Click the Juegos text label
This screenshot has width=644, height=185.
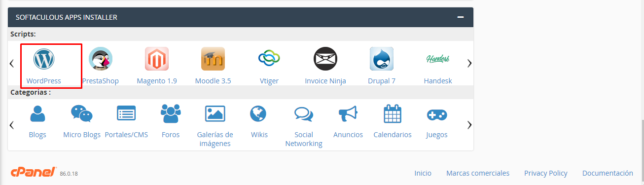[x=437, y=135]
